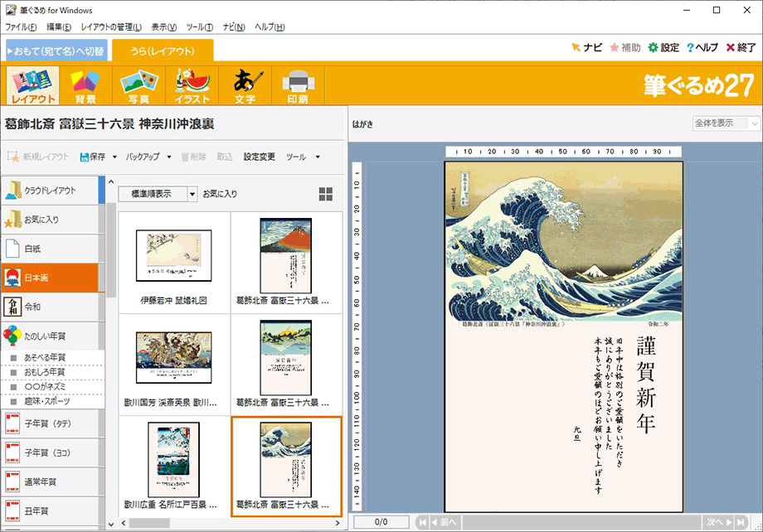This screenshot has height=532, width=763.
Task: Open the 背景 (Background) tool
Action: (85, 85)
